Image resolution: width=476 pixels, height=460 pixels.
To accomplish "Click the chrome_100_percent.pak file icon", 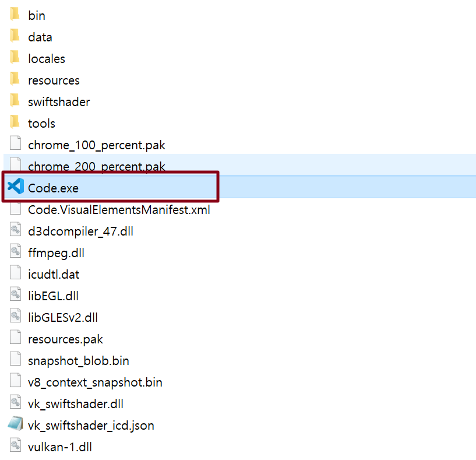I will [x=15, y=143].
